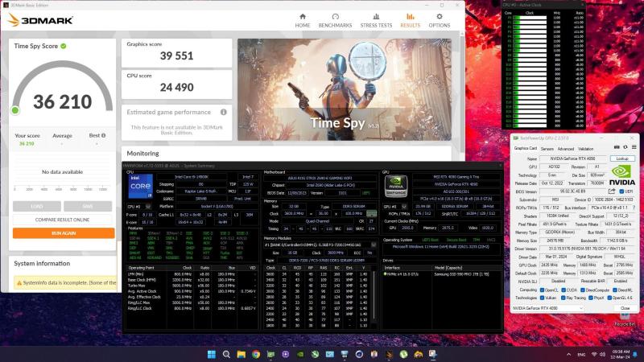This screenshot has width=644, height=362.
Task: Open Windows Start menu
Action: pos(213,353)
